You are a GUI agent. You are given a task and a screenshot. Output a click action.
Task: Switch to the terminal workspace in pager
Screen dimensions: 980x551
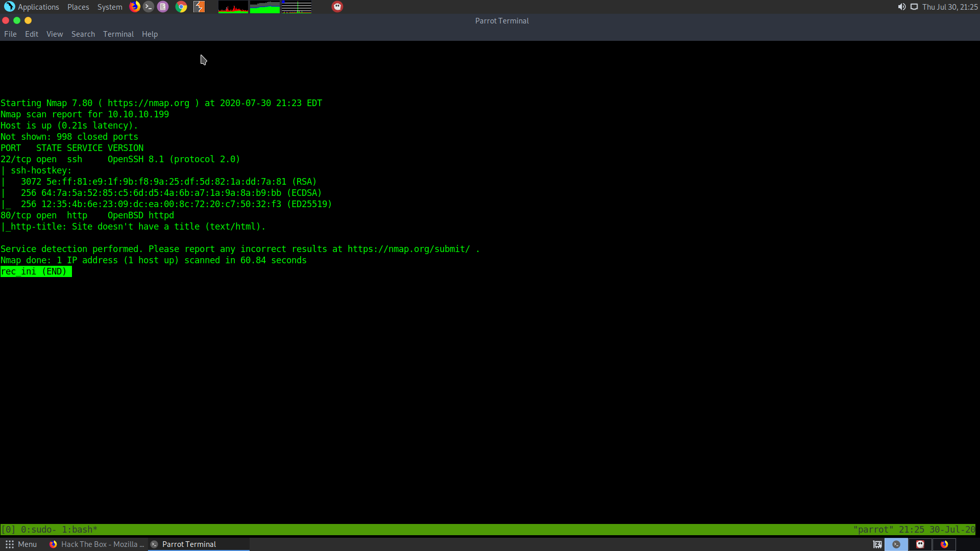click(896, 544)
